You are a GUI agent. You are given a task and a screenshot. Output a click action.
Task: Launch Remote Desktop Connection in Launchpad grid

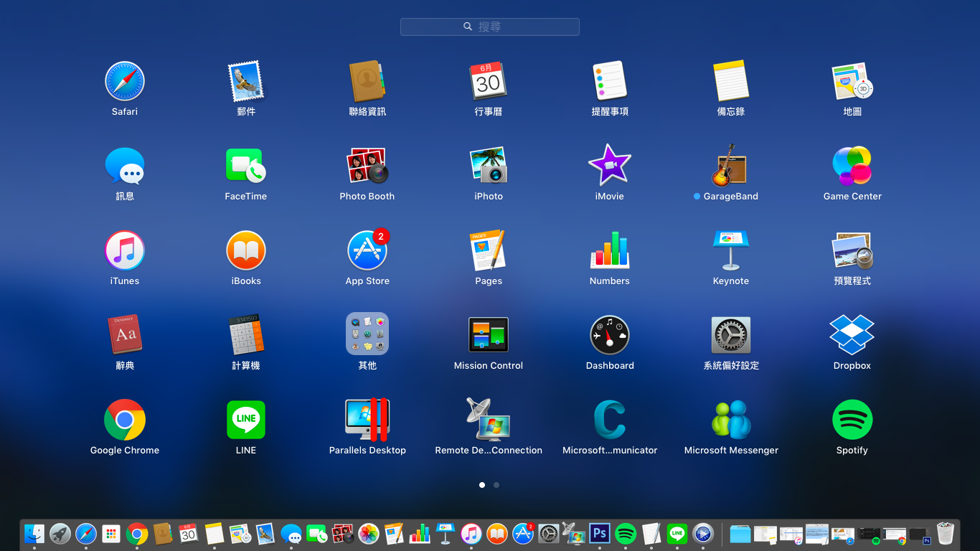489,420
